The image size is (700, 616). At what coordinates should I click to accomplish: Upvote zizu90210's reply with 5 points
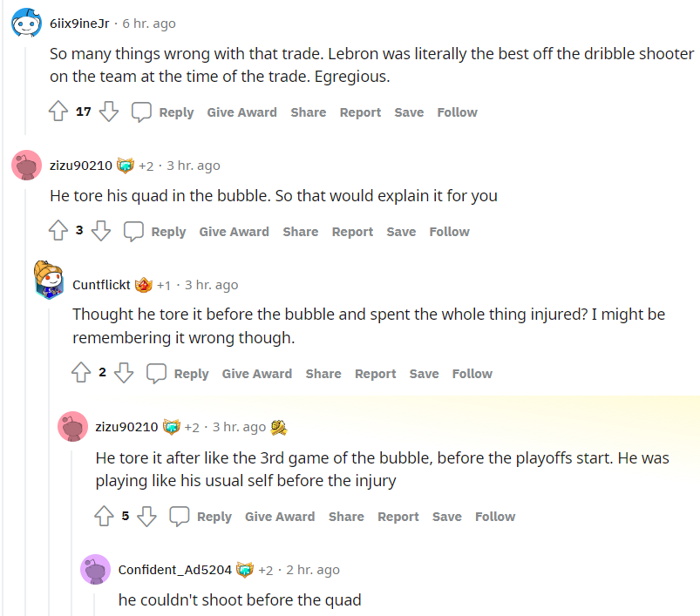click(x=104, y=517)
